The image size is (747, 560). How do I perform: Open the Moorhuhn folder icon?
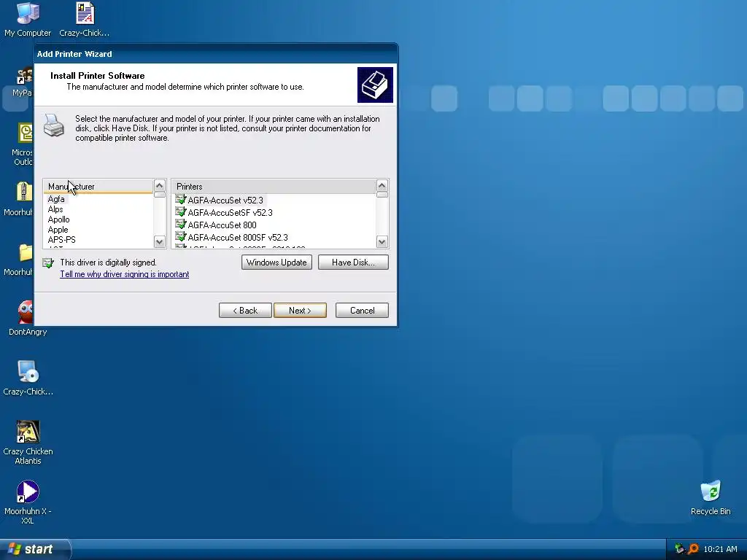19,259
